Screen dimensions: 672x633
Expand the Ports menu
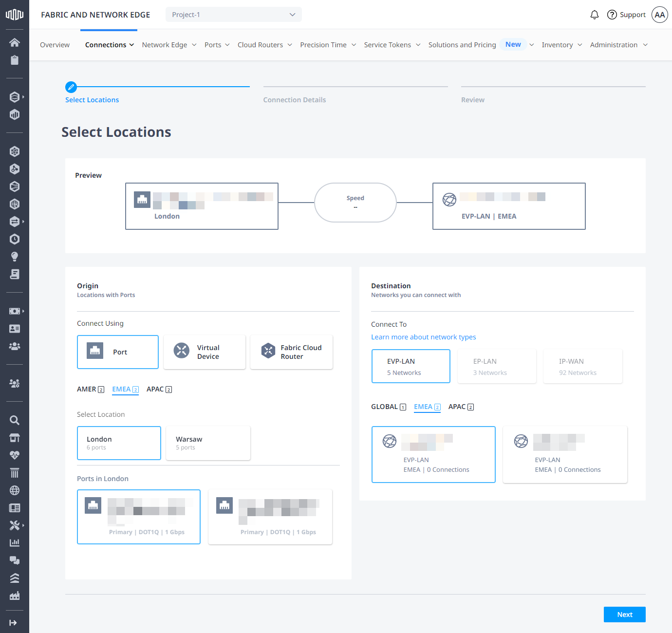pos(217,45)
